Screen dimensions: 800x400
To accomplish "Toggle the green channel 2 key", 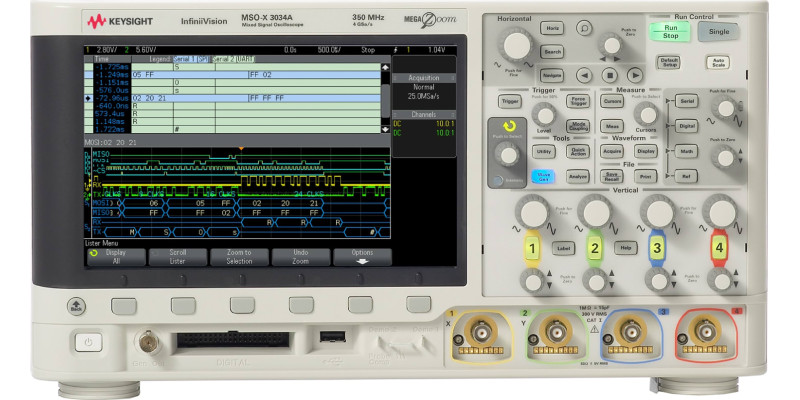I will [594, 248].
